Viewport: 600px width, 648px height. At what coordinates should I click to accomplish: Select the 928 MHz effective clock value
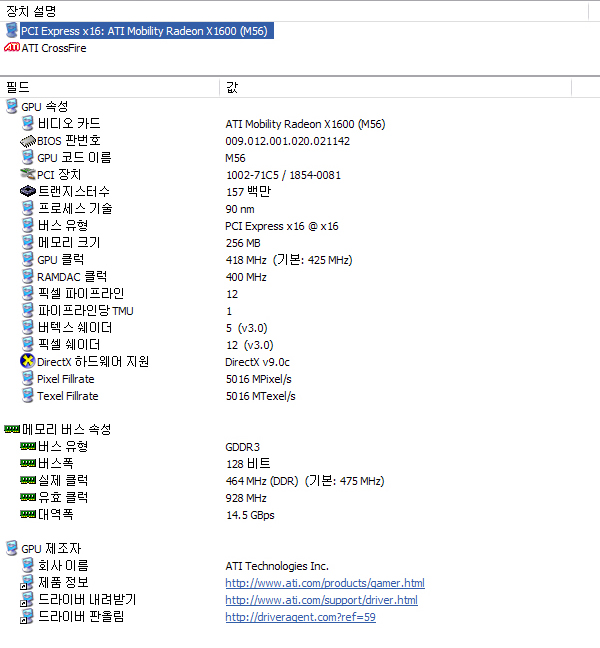tap(246, 498)
